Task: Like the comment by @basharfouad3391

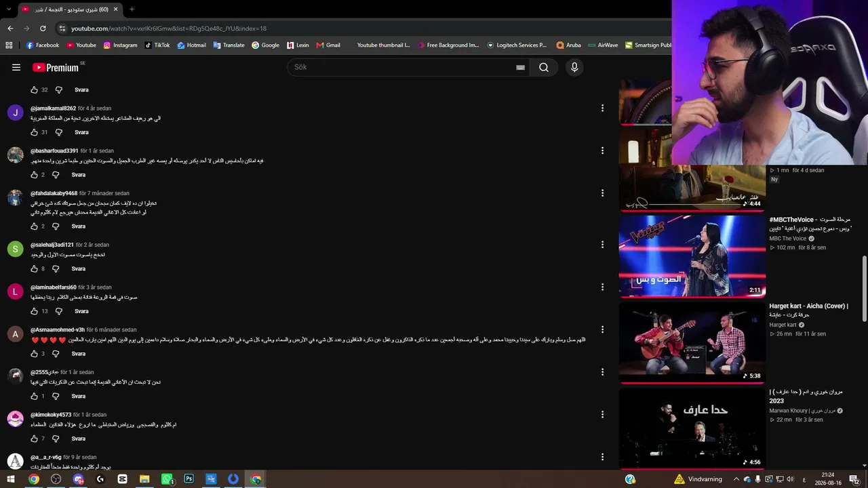Action: click(34, 175)
